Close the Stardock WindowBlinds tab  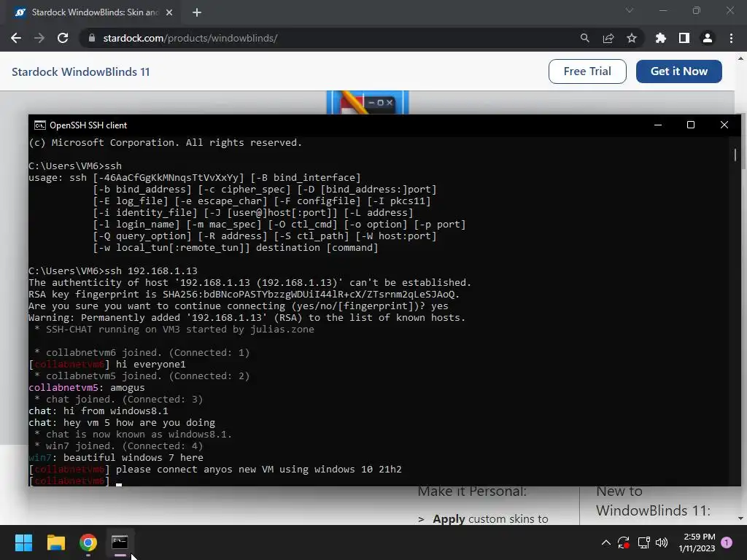[169, 12]
